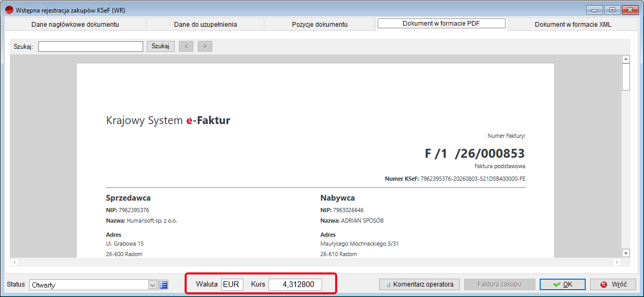This screenshot has height=297, width=644.
Task: Click buyer name ADRIAN SPOSÓB
Action: [x=362, y=221]
